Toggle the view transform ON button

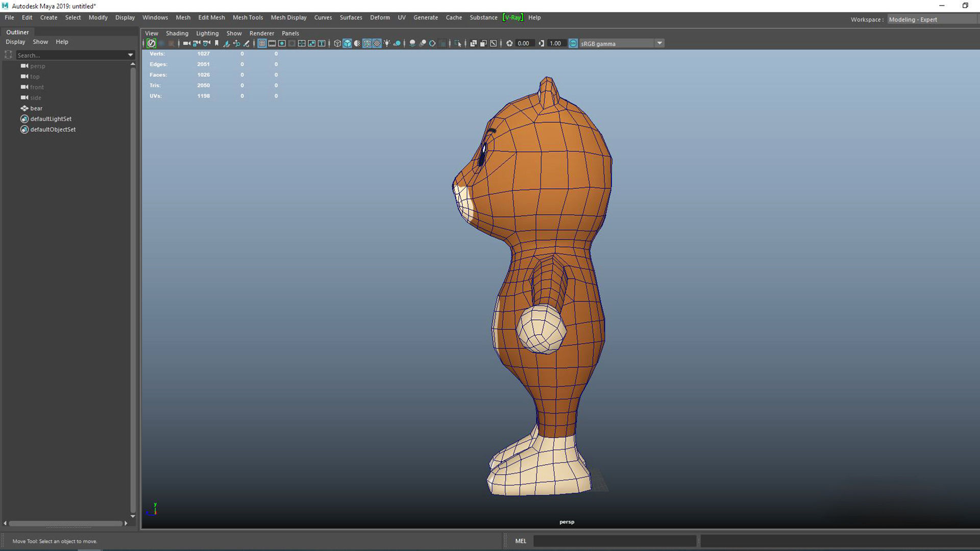pyautogui.click(x=573, y=43)
